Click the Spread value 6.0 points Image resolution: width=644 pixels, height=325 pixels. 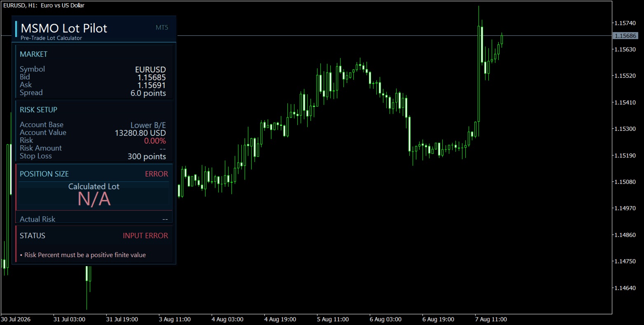148,93
